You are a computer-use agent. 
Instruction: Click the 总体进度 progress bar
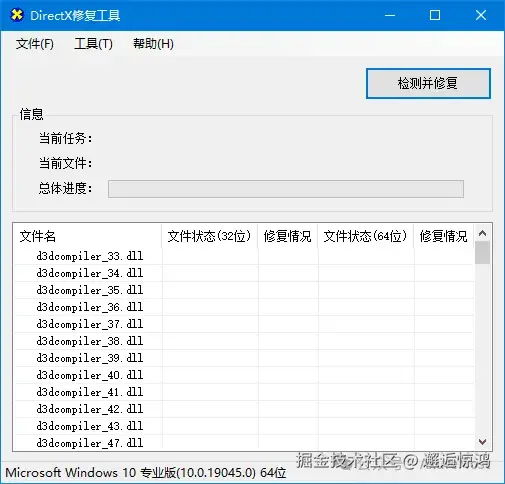[286, 189]
